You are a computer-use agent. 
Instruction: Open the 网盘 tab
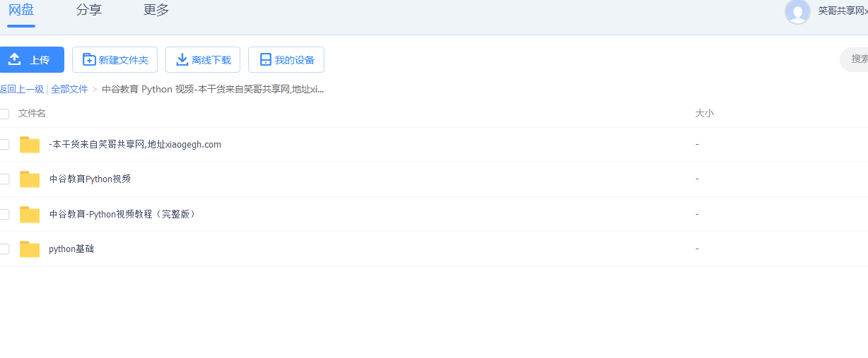(x=21, y=11)
